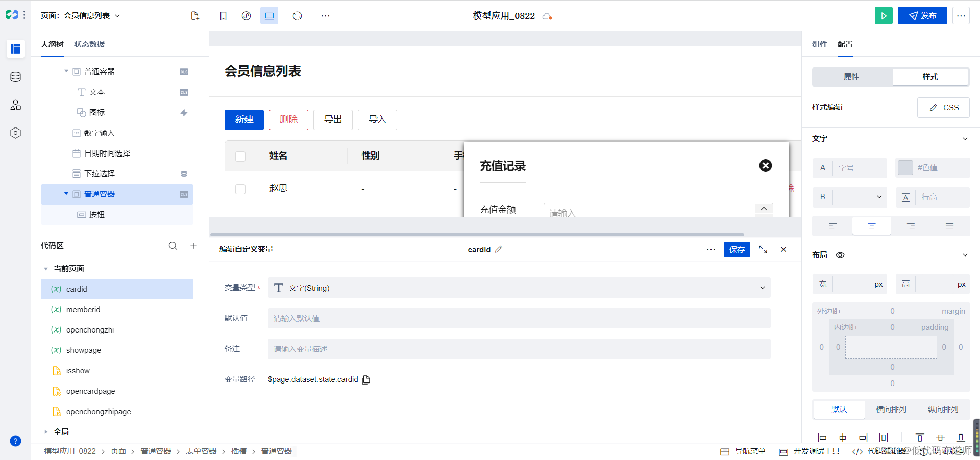Click the blue help question mark icon
Screen dimensions: 980x460
click(x=15, y=441)
